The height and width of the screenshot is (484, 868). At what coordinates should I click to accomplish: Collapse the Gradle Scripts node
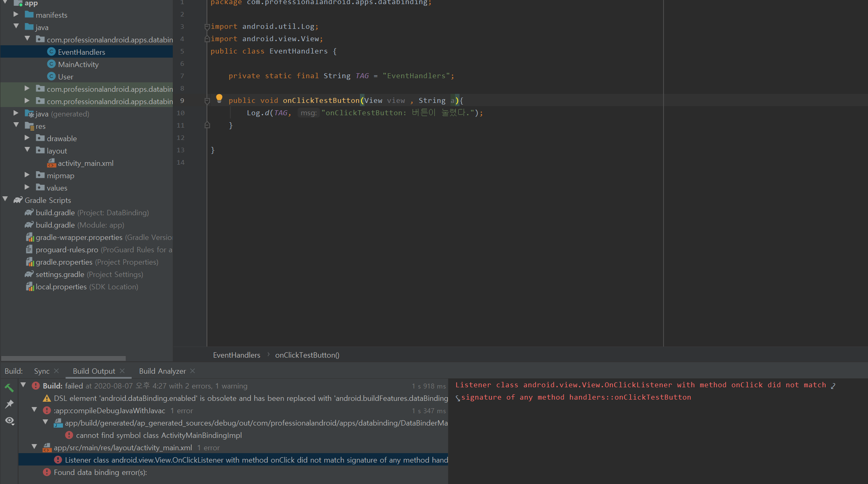pos(5,200)
